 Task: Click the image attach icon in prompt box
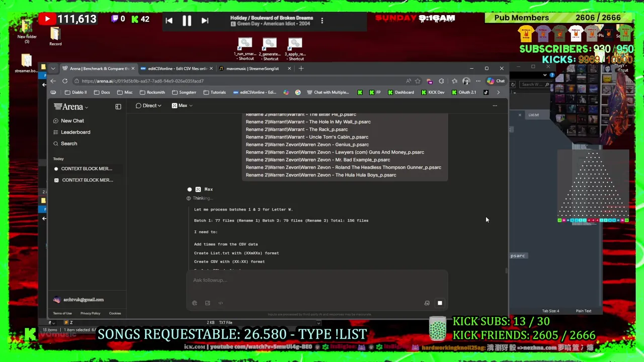[207, 303]
